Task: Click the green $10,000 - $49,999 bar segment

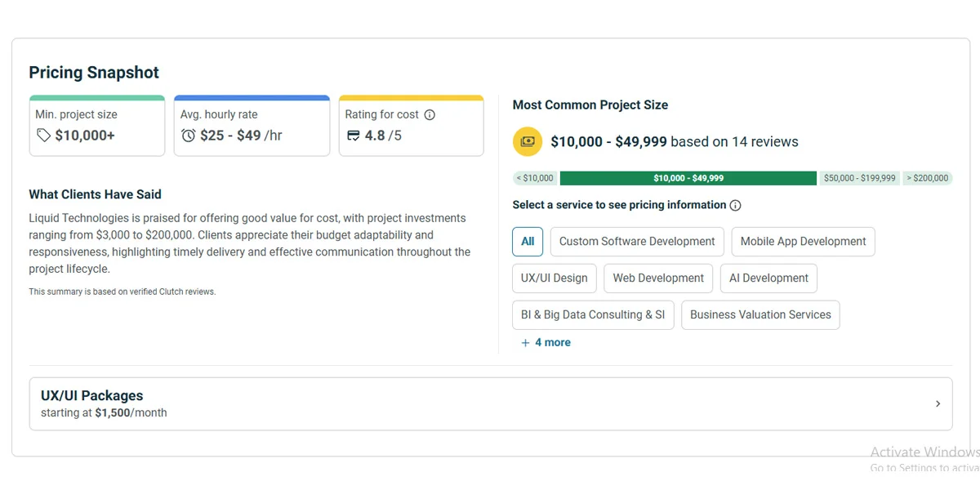Action: tap(688, 178)
